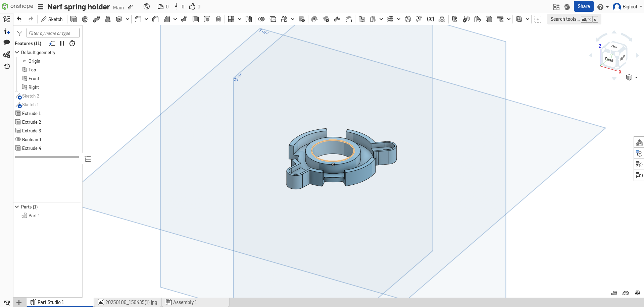Image resolution: width=644 pixels, height=307 pixels.
Task: Open the Linear pattern dropdown arrow
Action: tap(240, 19)
